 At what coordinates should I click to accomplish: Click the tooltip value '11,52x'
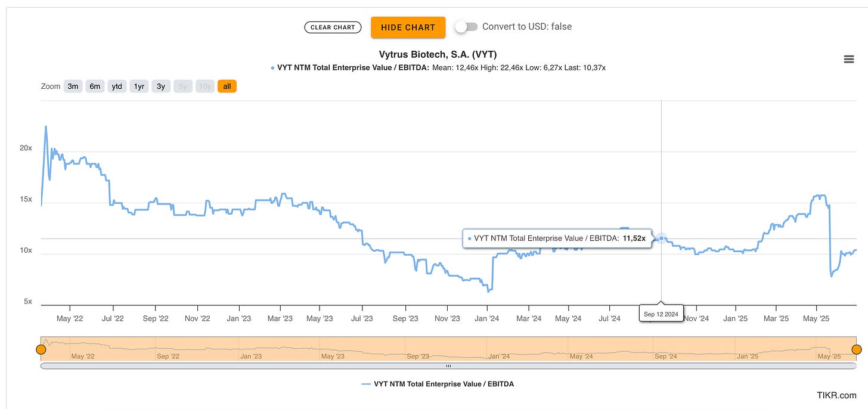(634, 238)
